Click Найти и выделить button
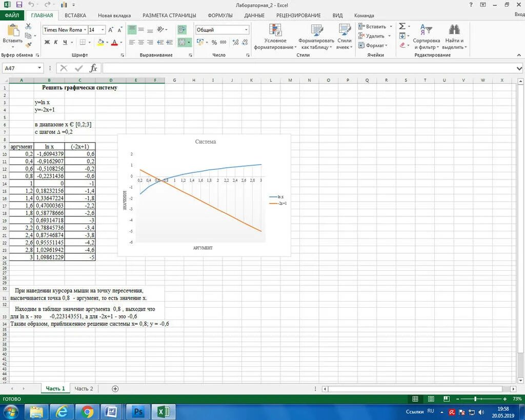This screenshot has width=525, height=420. pyautogui.click(x=454, y=37)
